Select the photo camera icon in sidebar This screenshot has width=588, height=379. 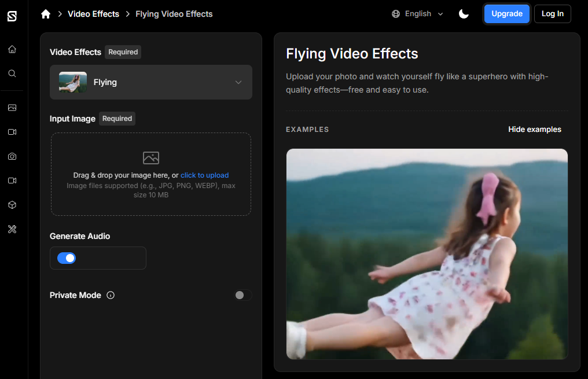click(x=12, y=156)
